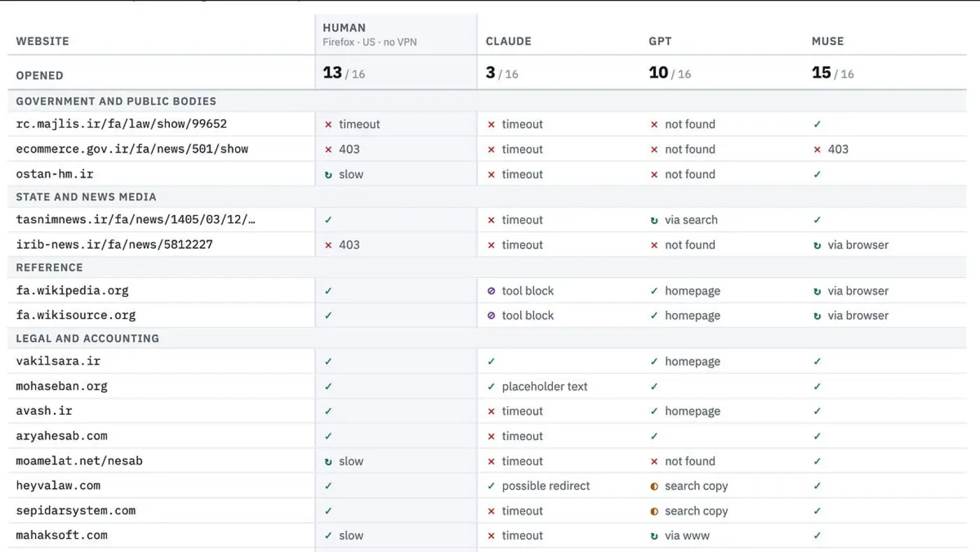Click the State and News Media section heading

86,197
